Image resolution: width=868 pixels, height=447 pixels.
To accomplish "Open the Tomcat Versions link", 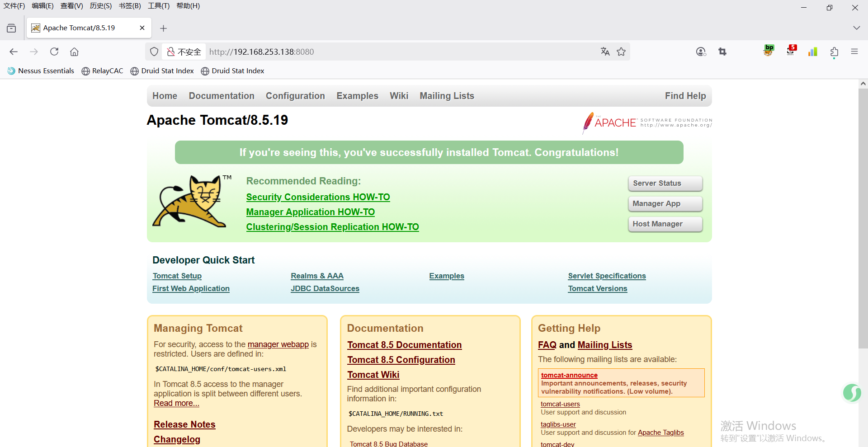I will tap(597, 288).
